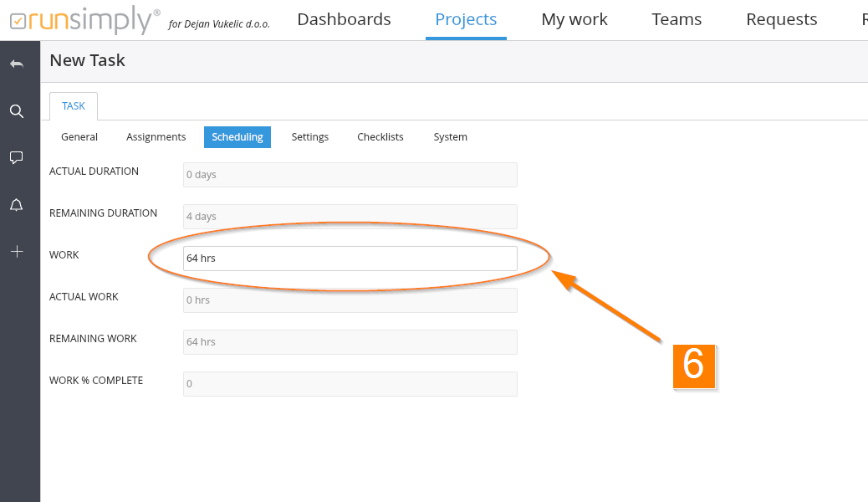Navigate to Teams
868x502 pixels.
coord(677,19)
